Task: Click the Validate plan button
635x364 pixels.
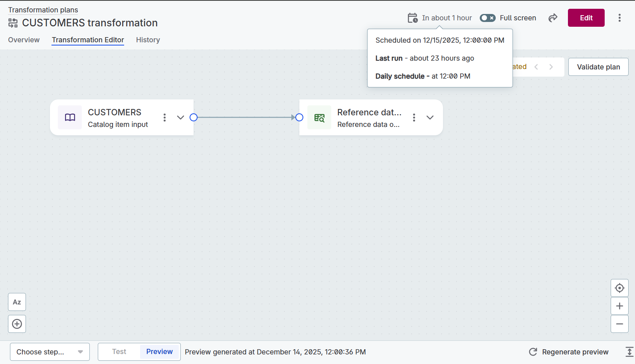Action: [x=598, y=67]
